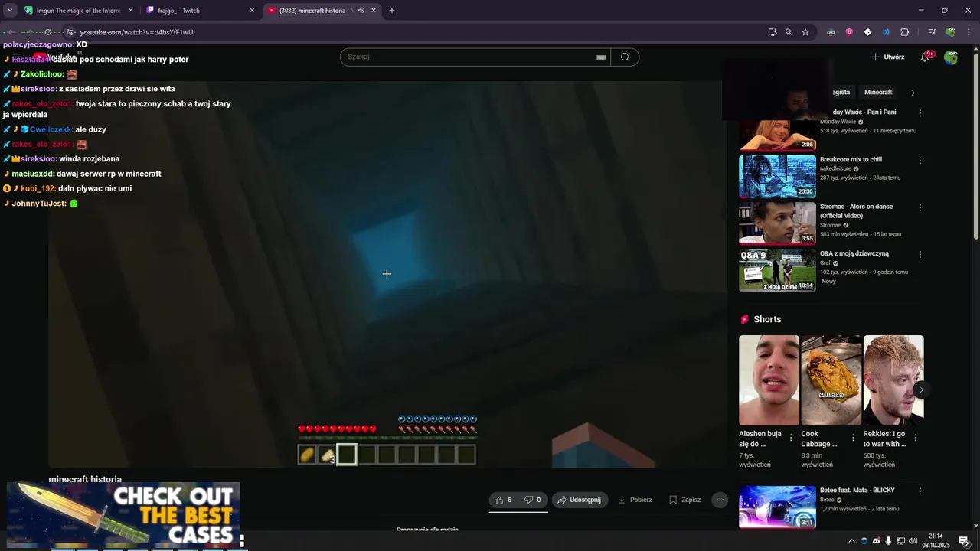Select the Minecraft category chip
Viewport: 980px width, 551px height.
coord(878,93)
